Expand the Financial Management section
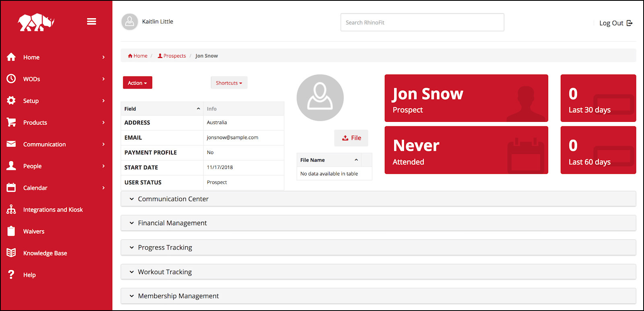The width and height of the screenshot is (644, 311). pyautogui.click(x=172, y=223)
